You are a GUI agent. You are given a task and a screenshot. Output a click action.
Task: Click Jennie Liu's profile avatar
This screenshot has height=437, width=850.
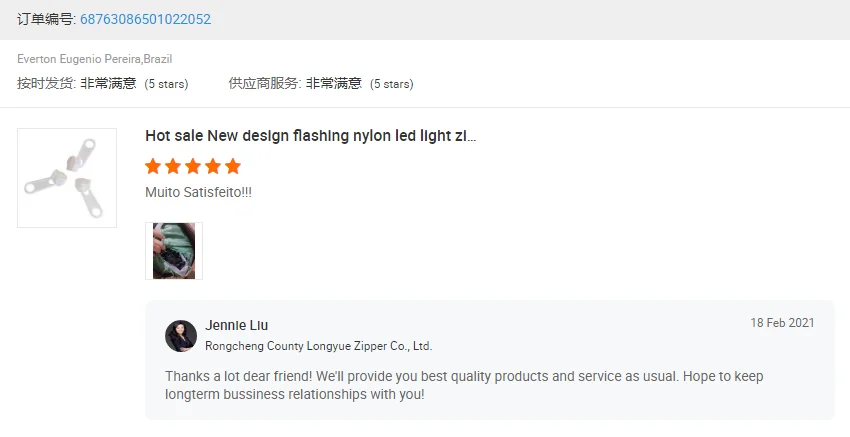tap(181, 336)
